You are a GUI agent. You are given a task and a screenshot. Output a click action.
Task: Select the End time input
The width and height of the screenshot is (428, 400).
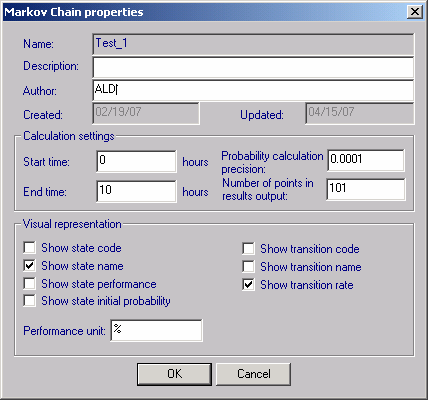(136, 191)
